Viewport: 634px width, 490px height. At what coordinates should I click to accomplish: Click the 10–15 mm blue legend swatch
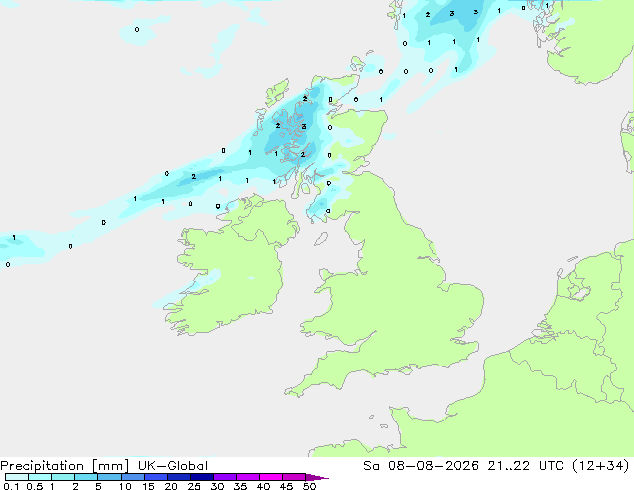(x=132, y=477)
